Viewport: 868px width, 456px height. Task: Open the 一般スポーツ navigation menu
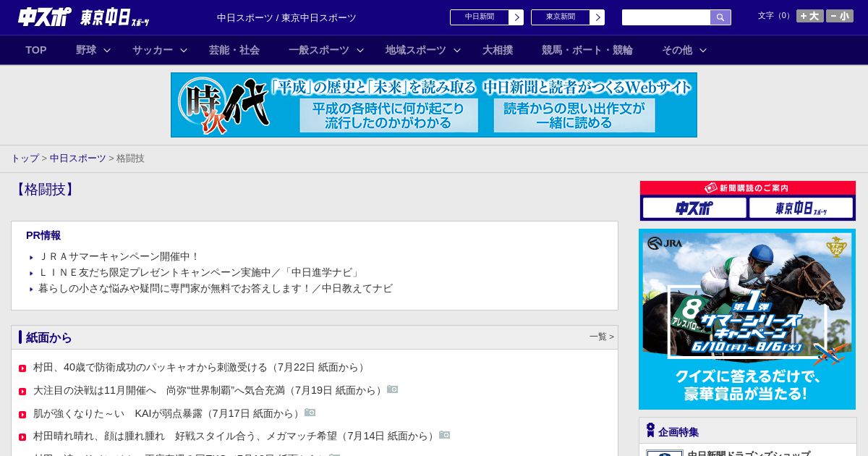pos(319,50)
